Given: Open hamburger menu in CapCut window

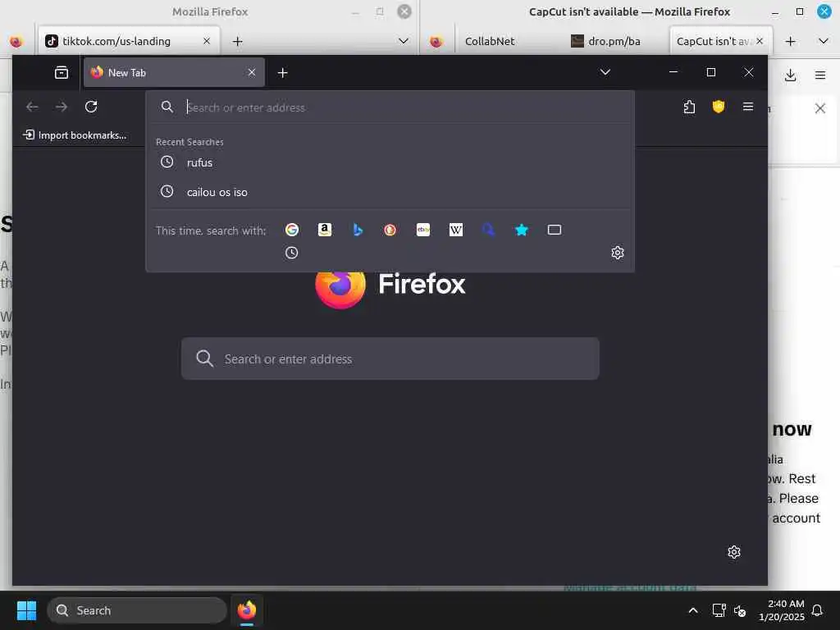Looking at the screenshot, I should pyautogui.click(x=820, y=75).
